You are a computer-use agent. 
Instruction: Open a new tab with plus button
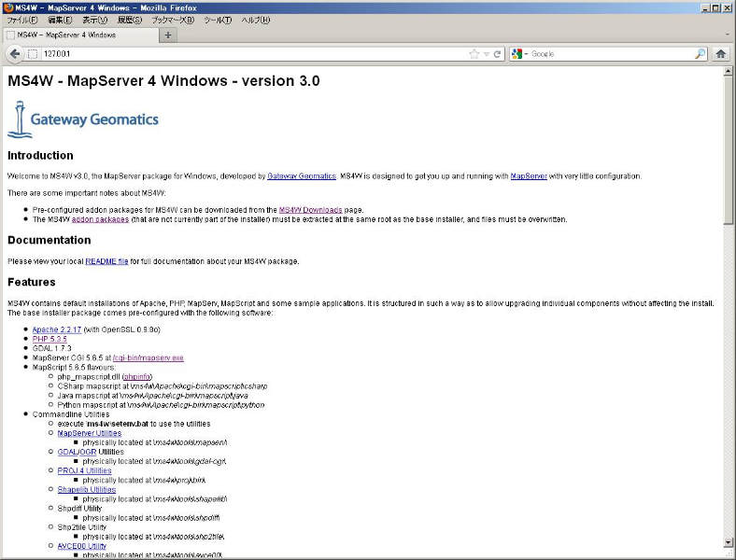point(168,35)
